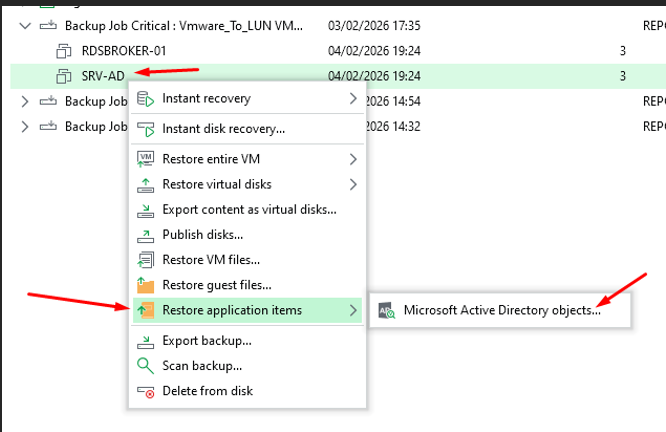The image size is (666, 432).
Task: Click the Restore guest files folder icon
Action: pyautogui.click(x=145, y=285)
